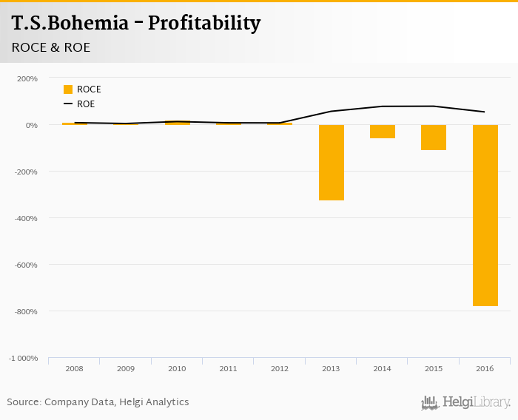Click the orange ROCE legend swatch
This screenshot has width=518, height=420.
[68, 89]
